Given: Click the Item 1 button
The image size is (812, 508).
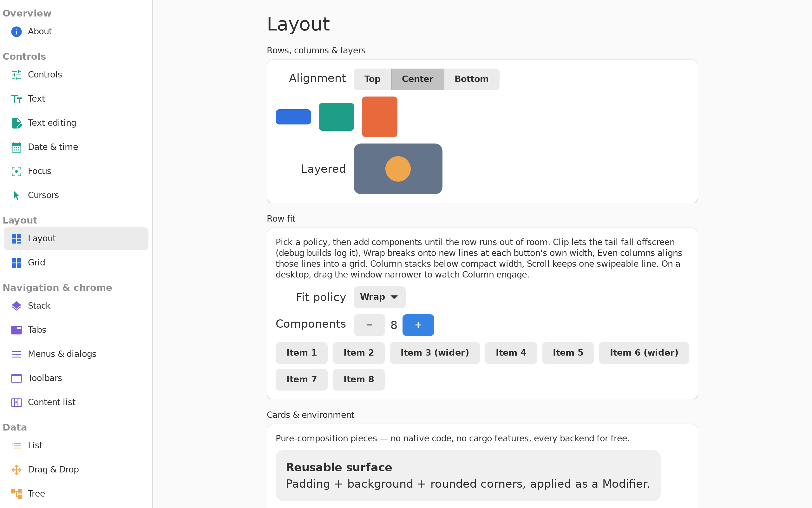Looking at the screenshot, I should (x=301, y=353).
